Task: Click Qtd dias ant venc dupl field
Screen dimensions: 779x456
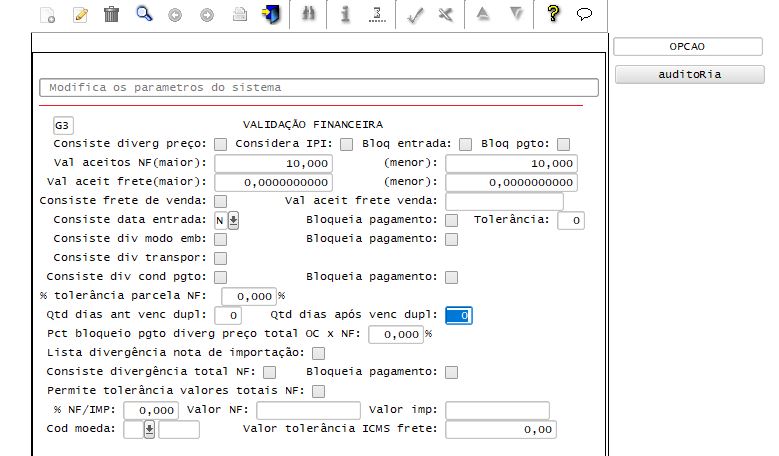Action: point(228,315)
